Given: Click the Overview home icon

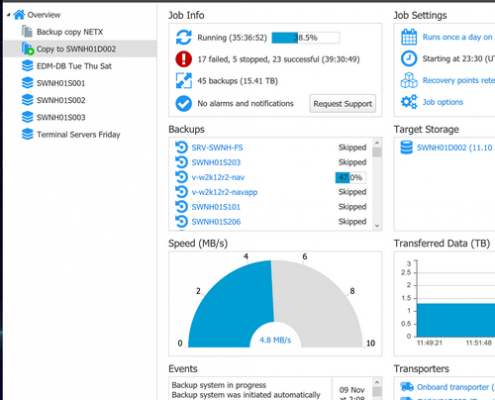Looking at the screenshot, I should coord(19,15).
